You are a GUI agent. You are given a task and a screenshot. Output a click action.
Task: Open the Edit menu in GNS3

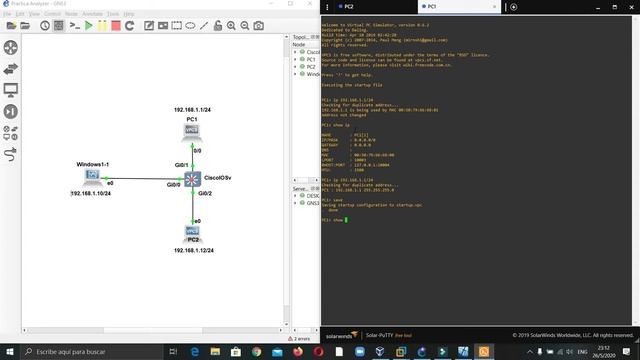[20, 14]
